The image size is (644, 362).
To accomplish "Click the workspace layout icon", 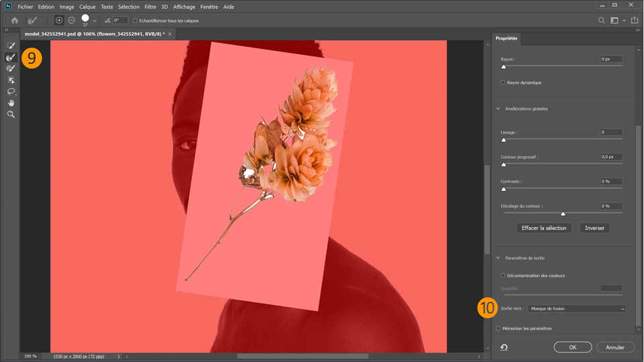I will [614, 20].
